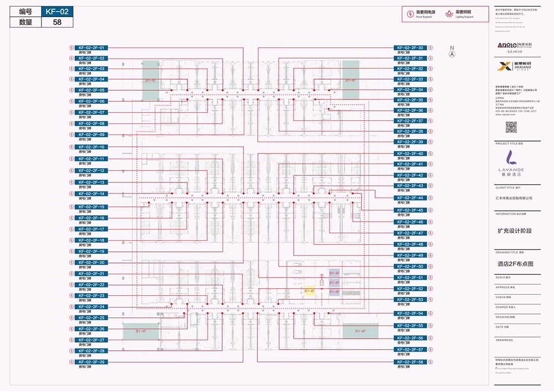Click the Jinxiang Signs logo
Screen dimensions: 554x392
(x=511, y=66)
